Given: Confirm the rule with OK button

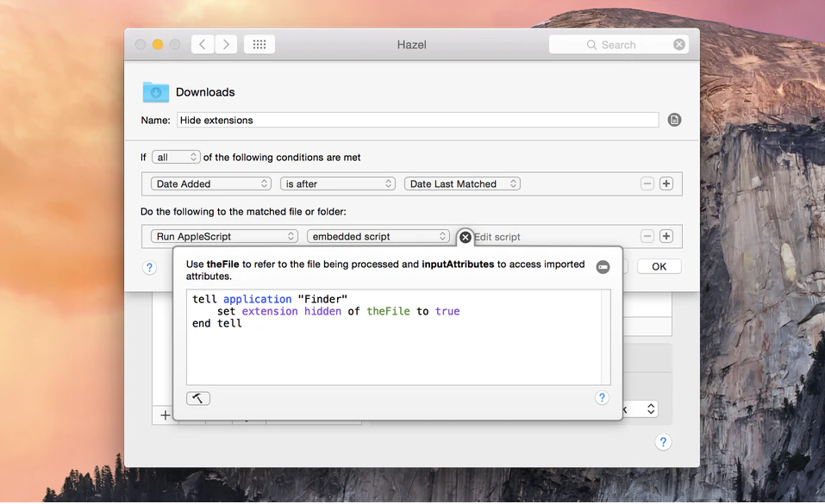Looking at the screenshot, I should pyautogui.click(x=659, y=266).
